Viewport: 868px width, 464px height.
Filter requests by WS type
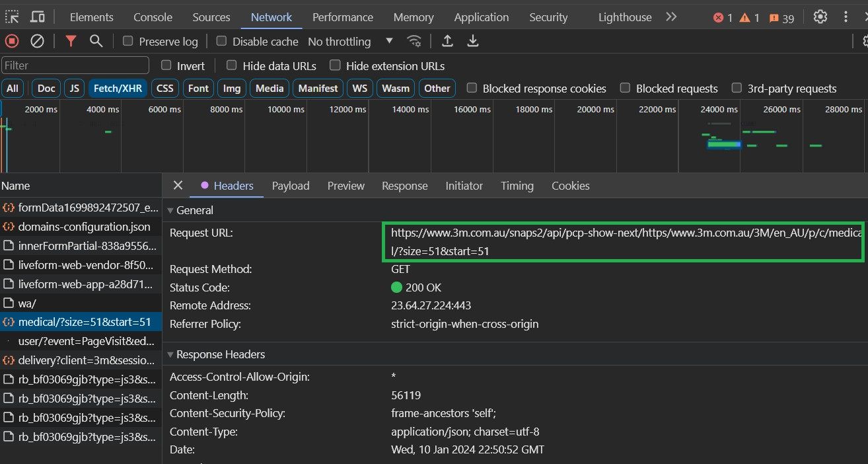pos(360,88)
